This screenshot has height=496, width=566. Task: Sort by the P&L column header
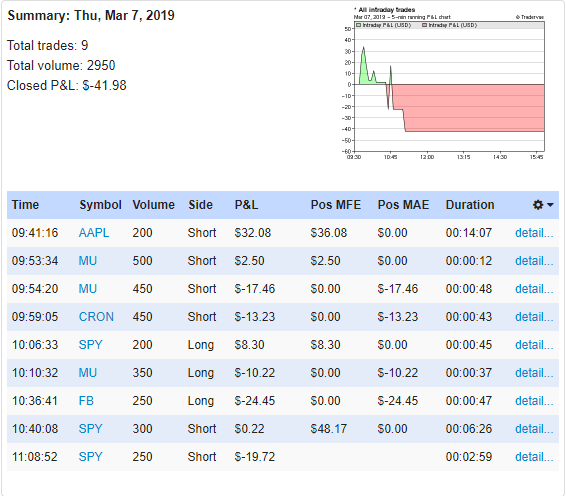[x=246, y=205]
